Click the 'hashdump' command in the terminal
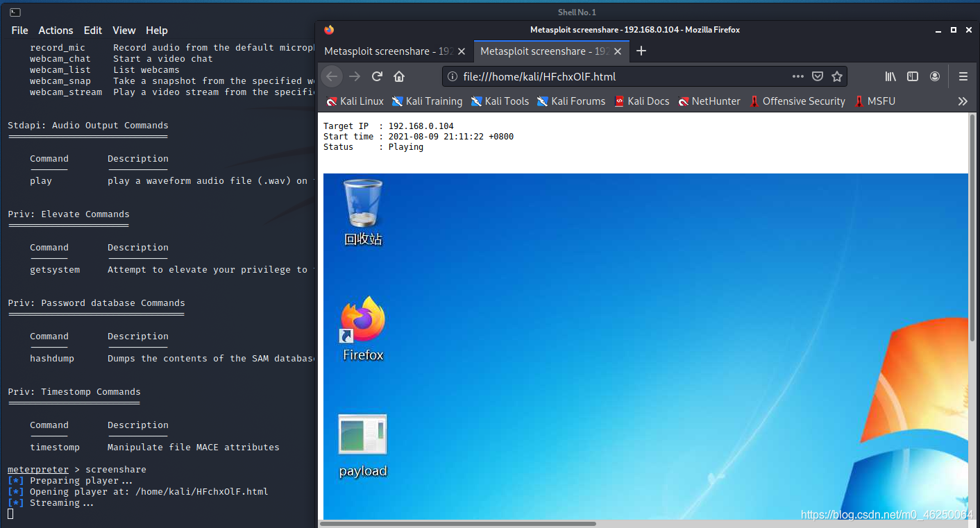Screen dimensions: 980x528 [52, 359]
